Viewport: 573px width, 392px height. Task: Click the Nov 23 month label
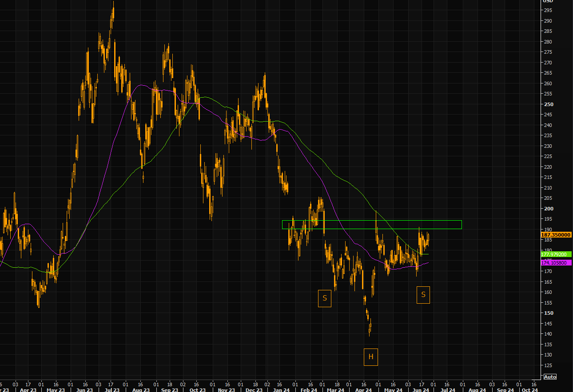[227, 390]
